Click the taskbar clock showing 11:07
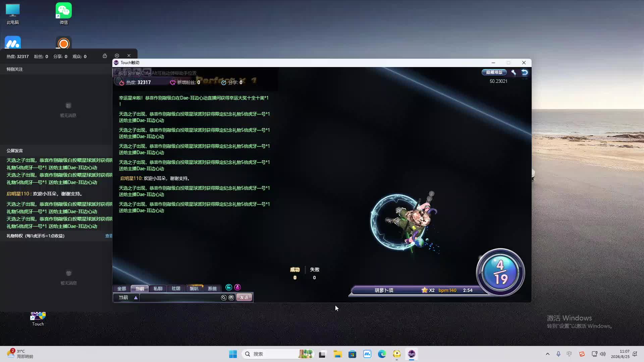This screenshot has width=644, height=362. 620,354
